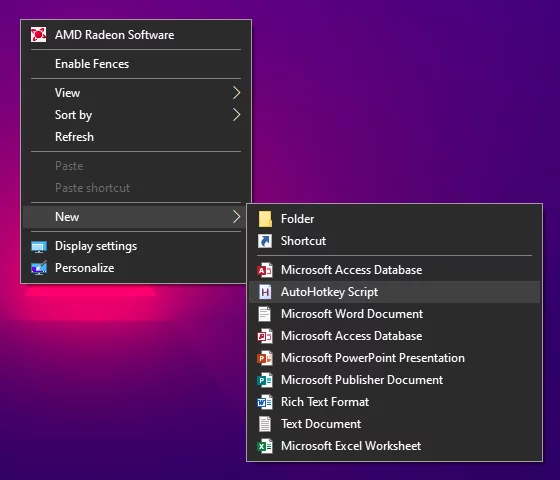The image size is (560, 480).
Task: Expand the Sort by submenu arrow
Action: pos(236,115)
